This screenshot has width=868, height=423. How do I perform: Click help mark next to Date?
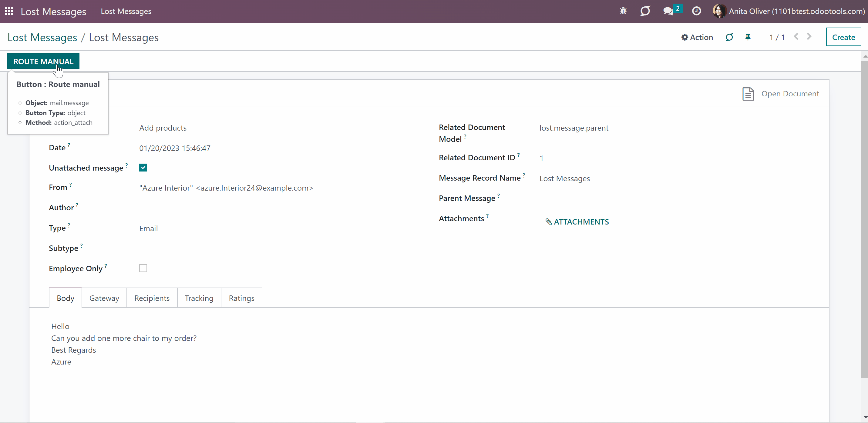(x=69, y=145)
